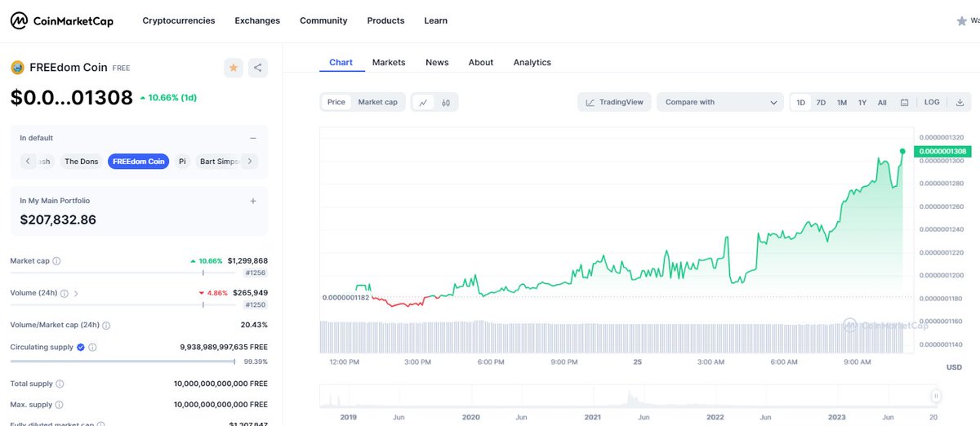Click Circulating supply info icon

92,347
